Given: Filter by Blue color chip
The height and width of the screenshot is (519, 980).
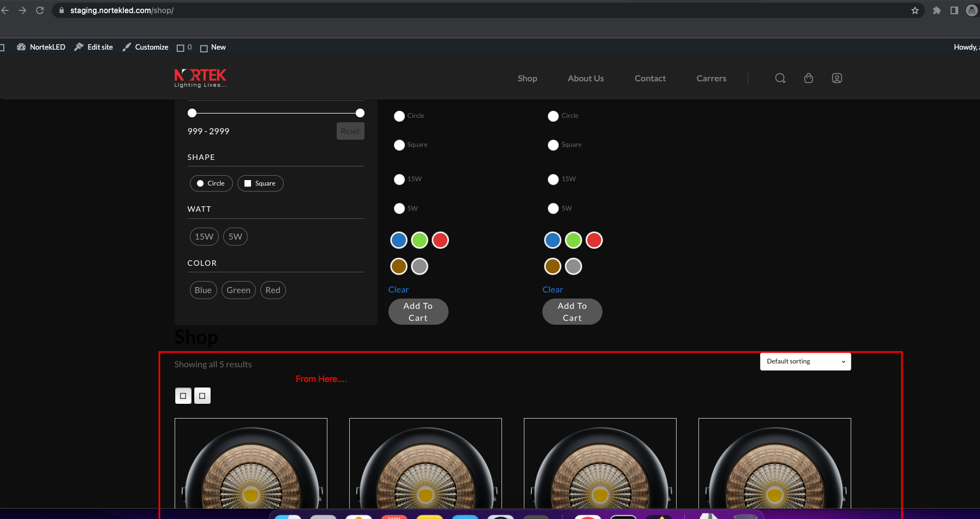Looking at the screenshot, I should point(203,290).
